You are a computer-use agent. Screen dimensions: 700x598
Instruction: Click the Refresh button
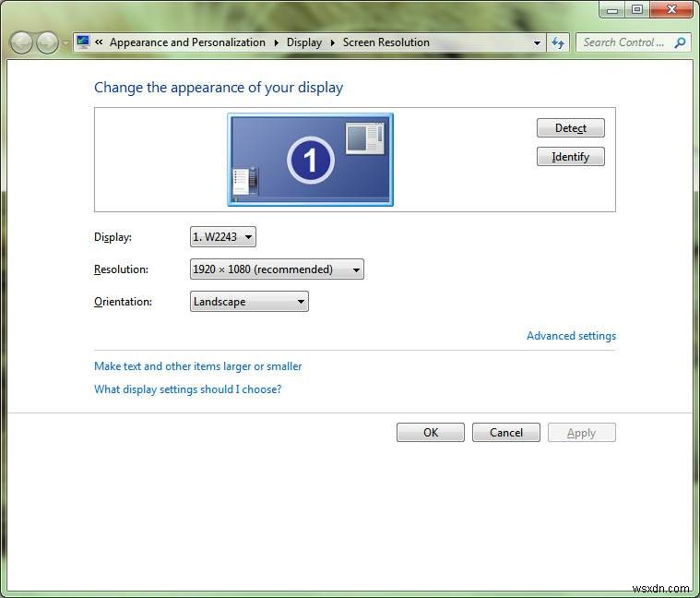(x=558, y=42)
